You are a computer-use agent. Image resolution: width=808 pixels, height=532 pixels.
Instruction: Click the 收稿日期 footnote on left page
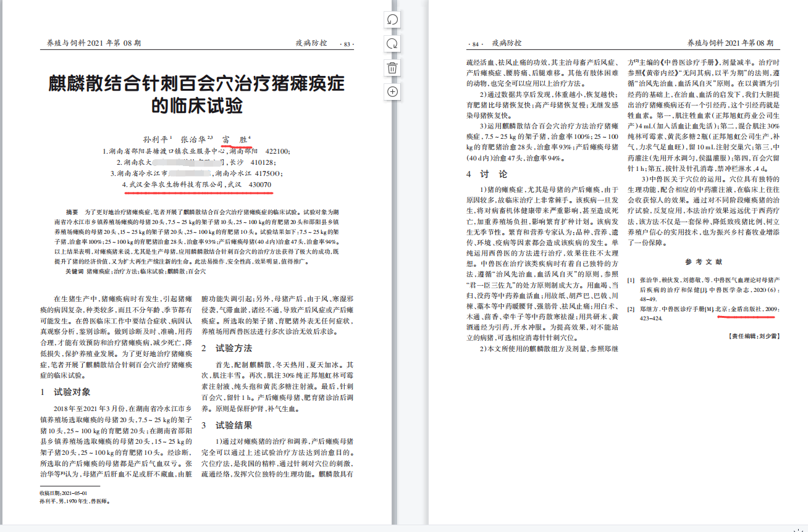pyautogui.click(x=63, y=494)
